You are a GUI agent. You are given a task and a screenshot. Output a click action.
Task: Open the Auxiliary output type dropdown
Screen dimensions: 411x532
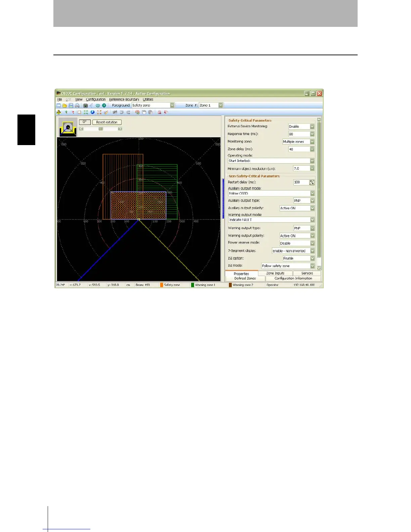(x=312, y=201)
